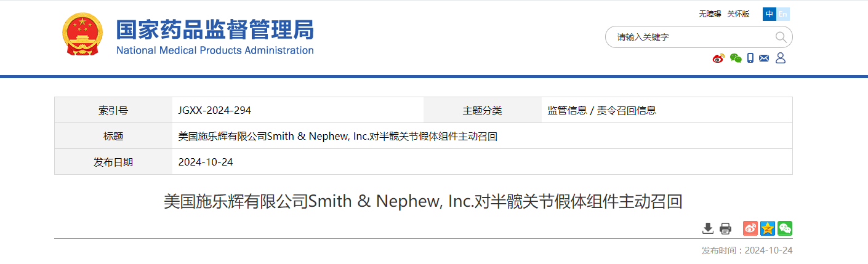
Task: Click the index number JGXX-2024-294
Action: click(x=215, y=111)
